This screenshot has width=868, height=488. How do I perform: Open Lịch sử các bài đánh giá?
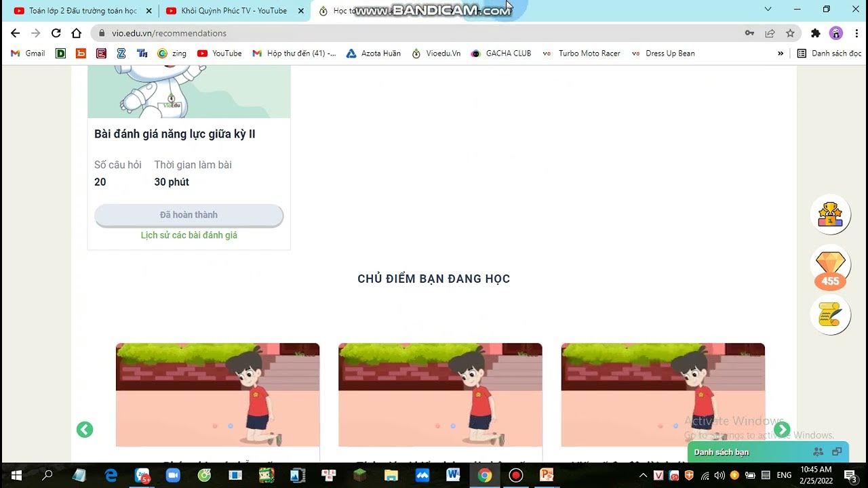tap(189, 235)
